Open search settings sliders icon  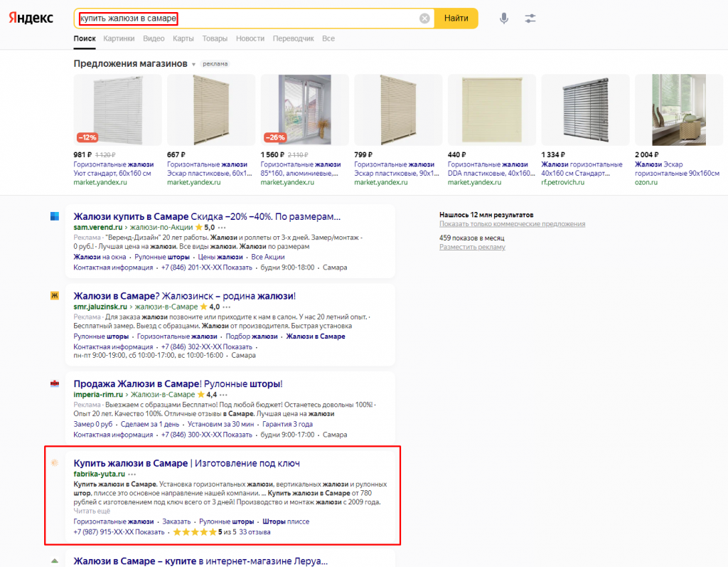coord(530,18)
